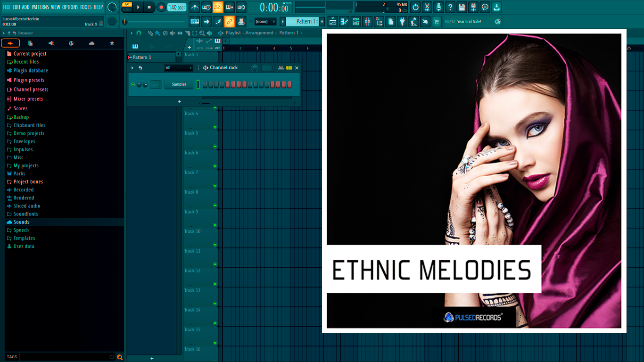Screen dimensions: 644x362
Task: Add a channel with the rack plus button
Action: click(179, 101)
